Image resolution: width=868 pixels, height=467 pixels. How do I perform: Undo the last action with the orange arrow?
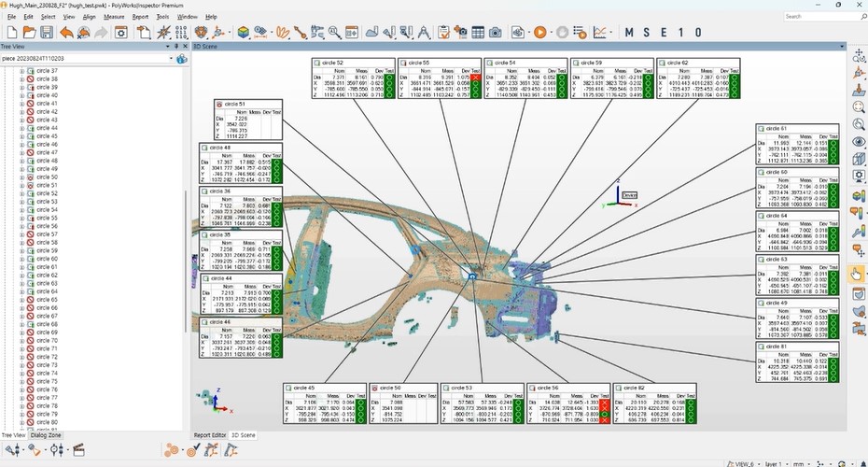click(x=66, y=33)
